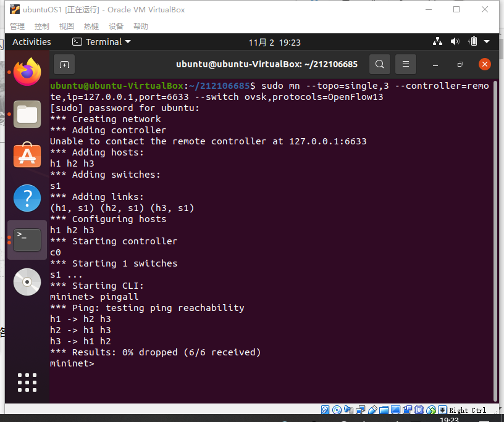
Task: Open the 热键 menu in VirtualBox
Action: pos(91,26)
